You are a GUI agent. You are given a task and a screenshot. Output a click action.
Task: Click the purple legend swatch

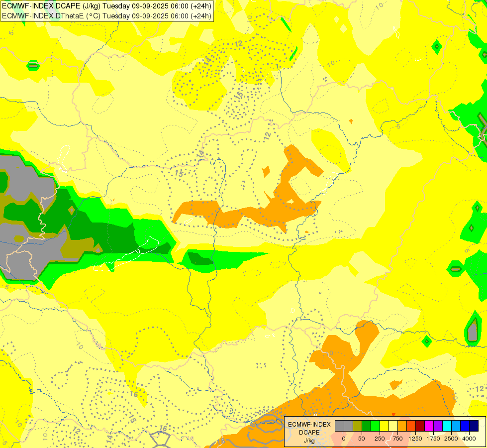(x=438, y=426)
